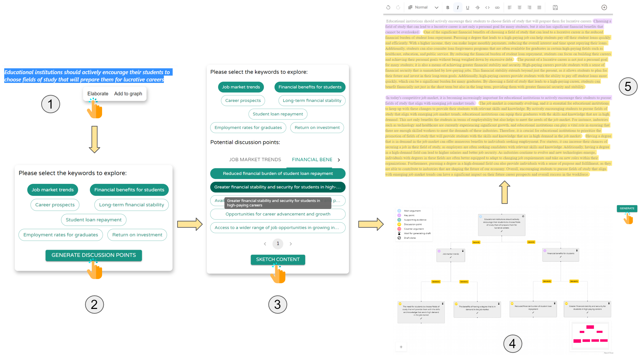Click pencil edit icon on main argument node
This screenshot has width=644, height=358.
502,231
